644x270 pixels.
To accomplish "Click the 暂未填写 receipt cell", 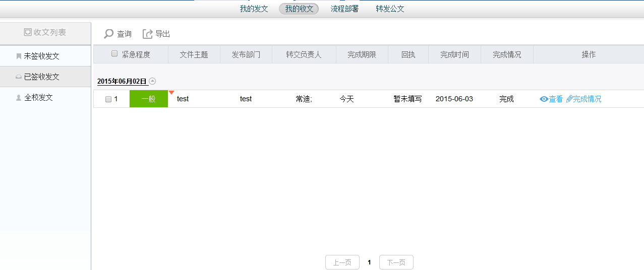I will (407, 99).
